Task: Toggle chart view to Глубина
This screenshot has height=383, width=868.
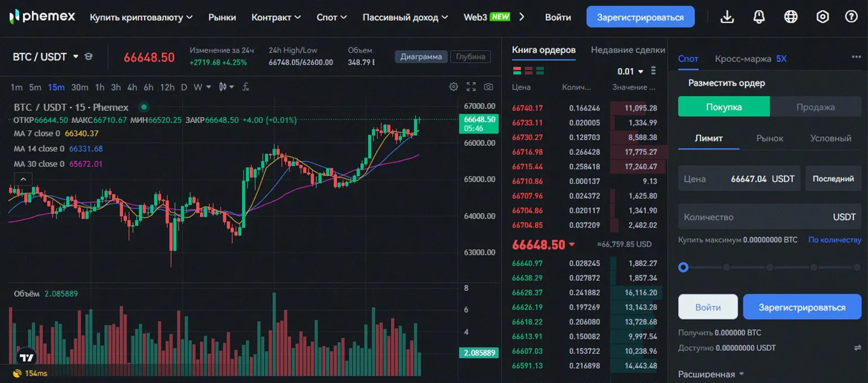Action: tap(470, 56)
